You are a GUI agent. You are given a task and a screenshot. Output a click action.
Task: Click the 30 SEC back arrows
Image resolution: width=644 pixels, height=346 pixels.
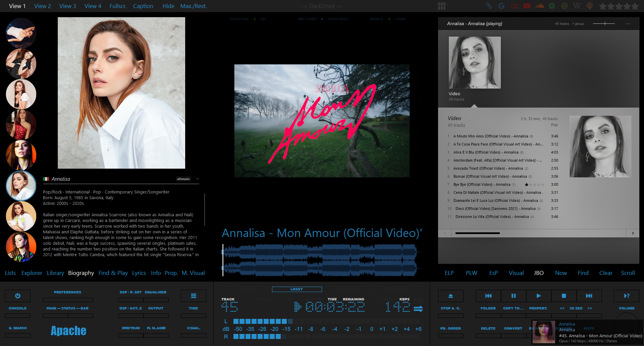coord(562,308)
